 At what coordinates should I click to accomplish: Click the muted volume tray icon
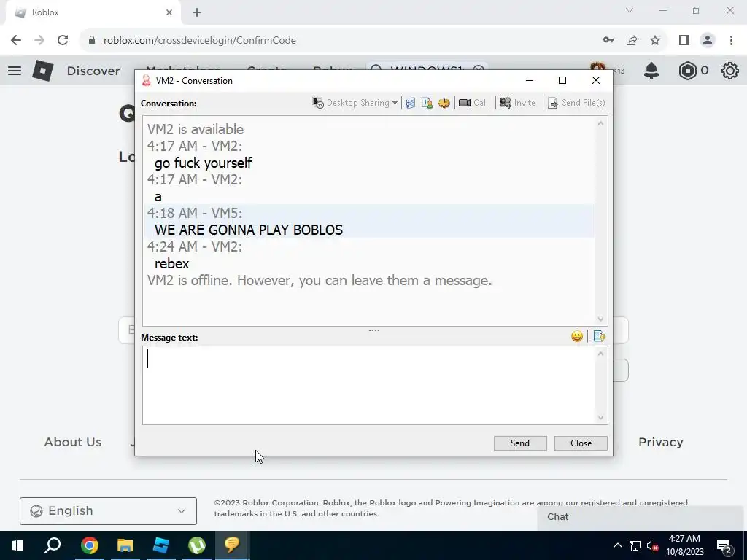pyautogui.click(x=653, y=545)
